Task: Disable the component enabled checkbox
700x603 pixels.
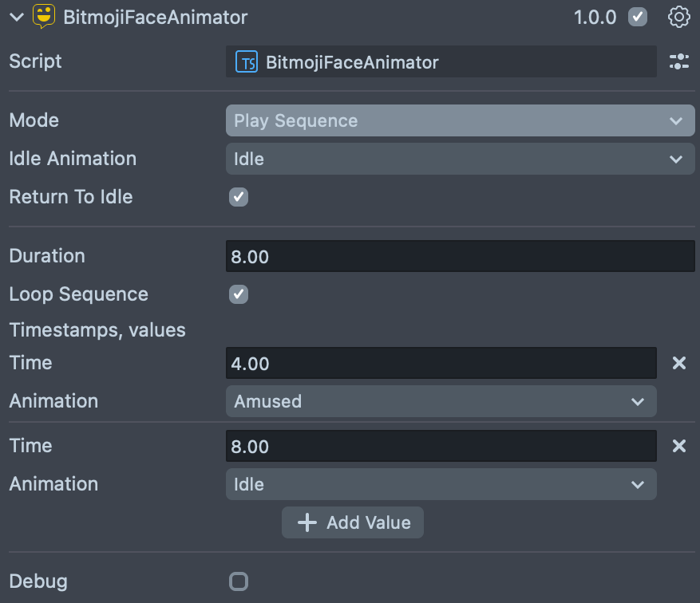Action: point(638,17)
